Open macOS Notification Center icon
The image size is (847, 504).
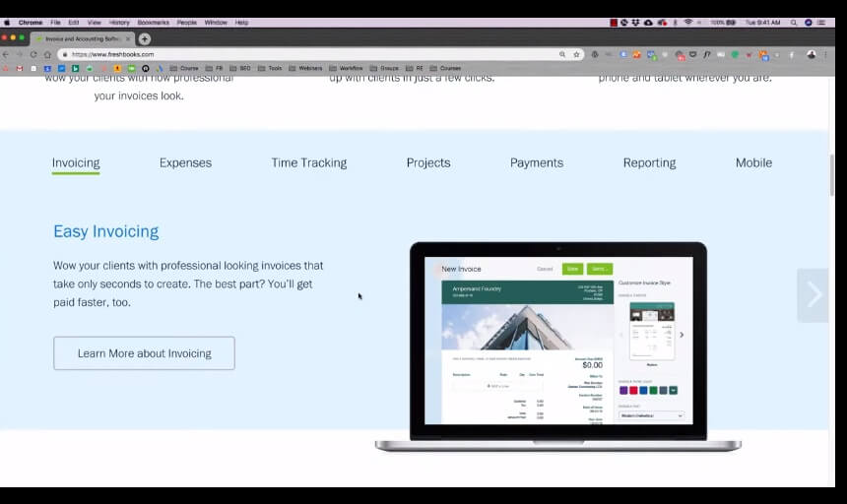(x=821, y=23)
